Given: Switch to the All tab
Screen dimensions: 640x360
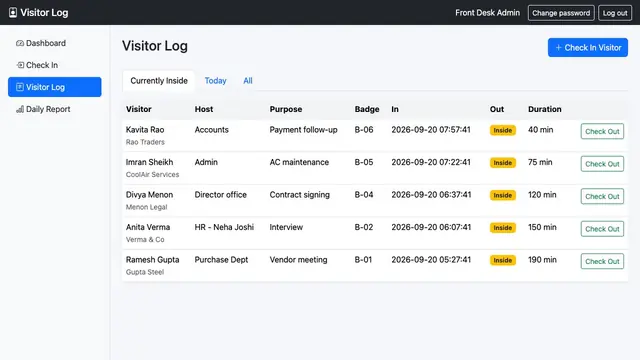Looking at the screenshot, I should tap(248, 81).
